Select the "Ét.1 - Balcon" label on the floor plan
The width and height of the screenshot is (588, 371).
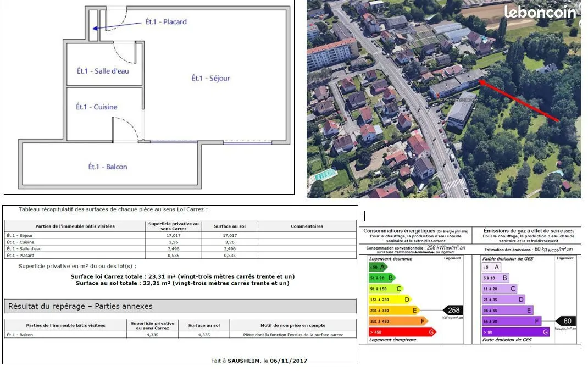(108, 167)
